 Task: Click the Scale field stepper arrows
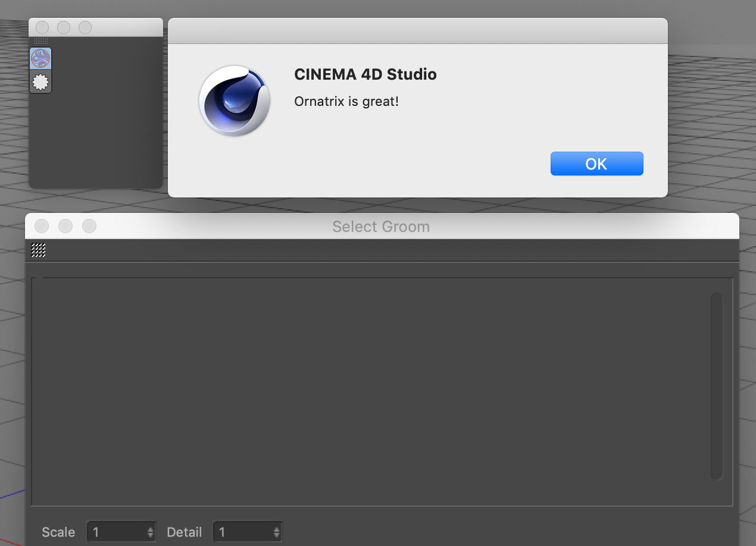click(151, 532)
